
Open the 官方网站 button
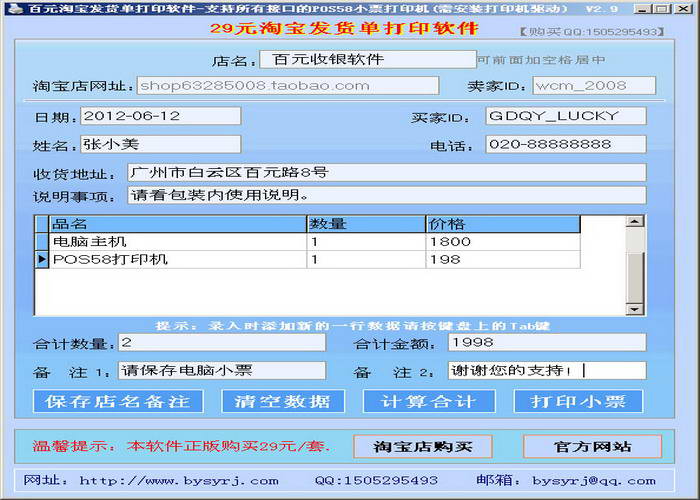click(x=592, y=446)
